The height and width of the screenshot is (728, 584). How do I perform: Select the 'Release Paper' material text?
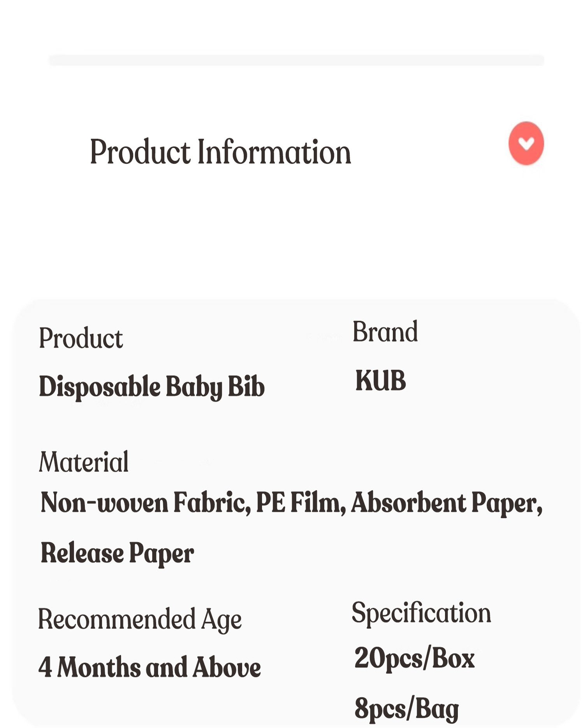point(117,553)
